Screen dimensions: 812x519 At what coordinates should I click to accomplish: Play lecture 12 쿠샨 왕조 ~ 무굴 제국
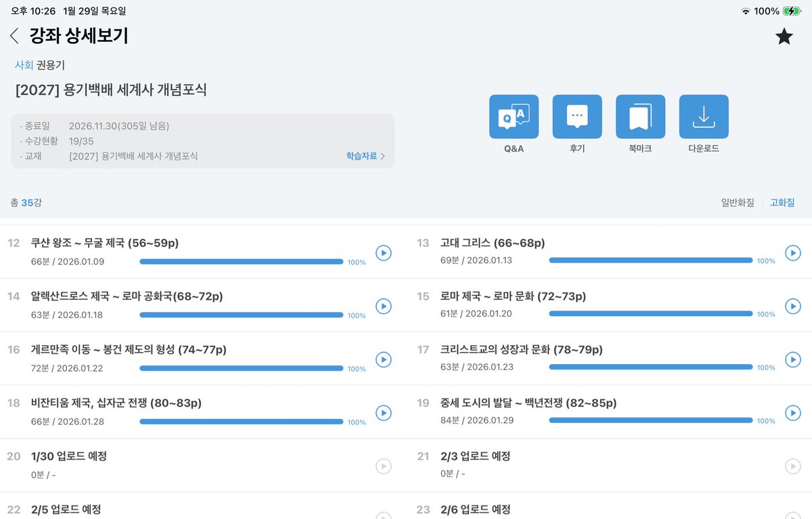click(x=384, y=253)
